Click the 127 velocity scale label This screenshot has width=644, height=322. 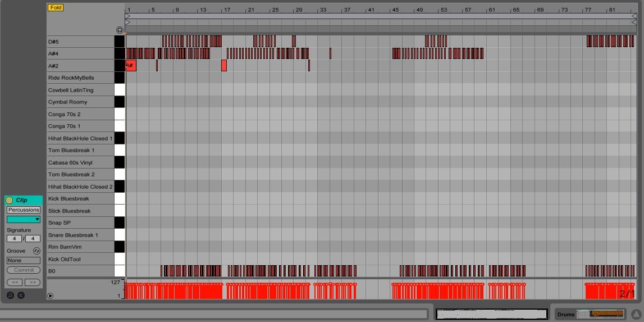[115, 283]
